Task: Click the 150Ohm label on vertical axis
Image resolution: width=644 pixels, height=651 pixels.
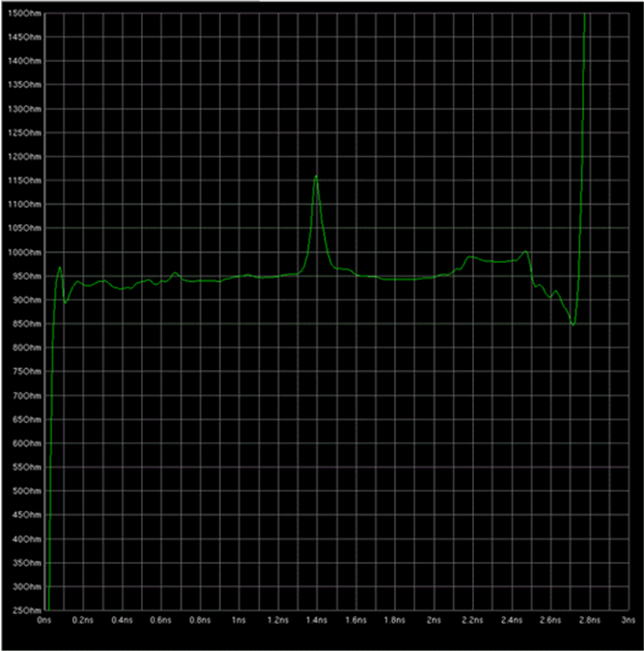Action: 20,14
